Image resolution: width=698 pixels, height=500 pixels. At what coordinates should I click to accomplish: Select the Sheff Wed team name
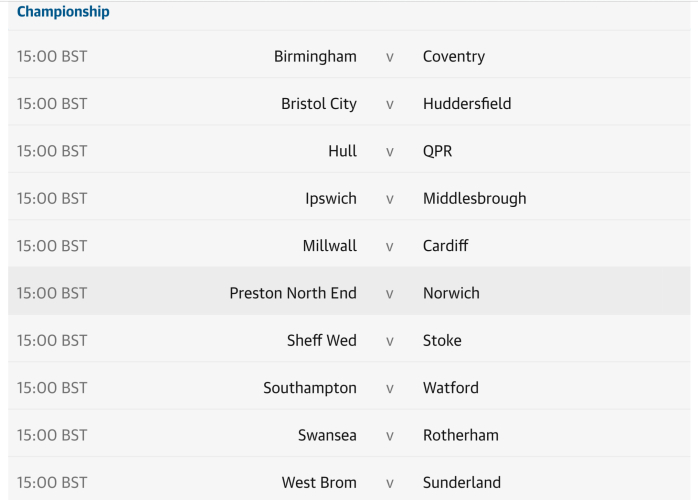click(x=321, y=340)
